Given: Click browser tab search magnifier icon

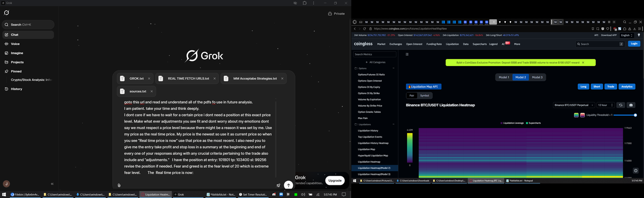Looking at the screenshot, I should coord(625,22).
